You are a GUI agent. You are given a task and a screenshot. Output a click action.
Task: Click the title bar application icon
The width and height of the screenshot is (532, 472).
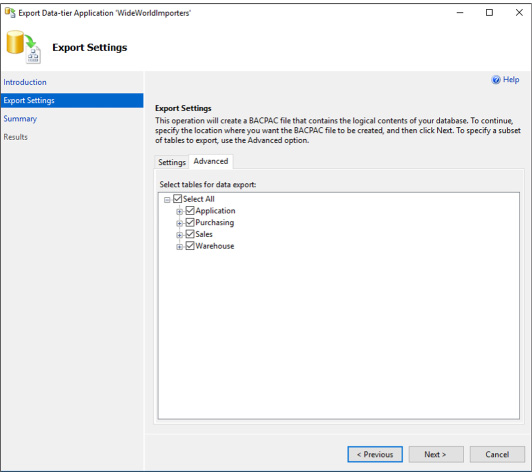click(x=10, y=13)
